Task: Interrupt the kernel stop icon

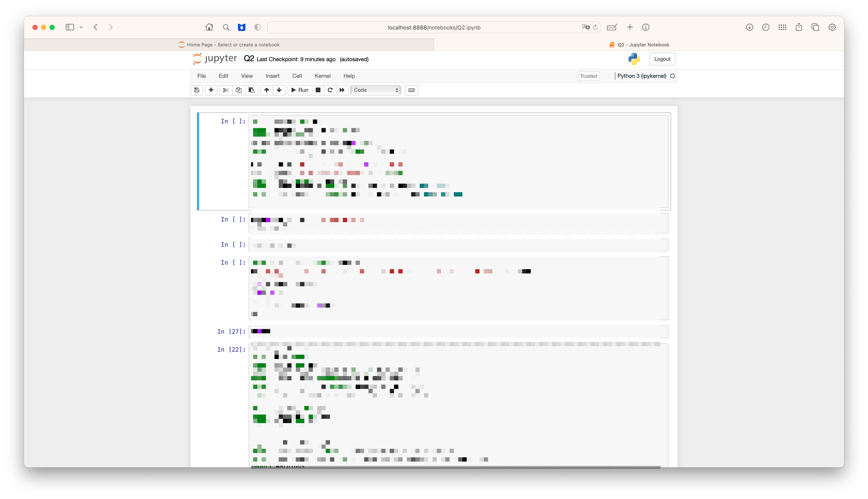Action: click(318, 90)
